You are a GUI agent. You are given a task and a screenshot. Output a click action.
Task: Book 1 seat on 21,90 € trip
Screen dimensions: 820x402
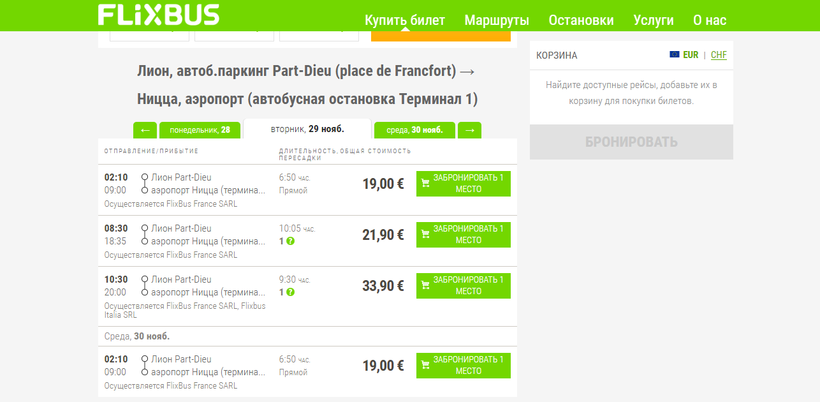[x=463, y=235]
